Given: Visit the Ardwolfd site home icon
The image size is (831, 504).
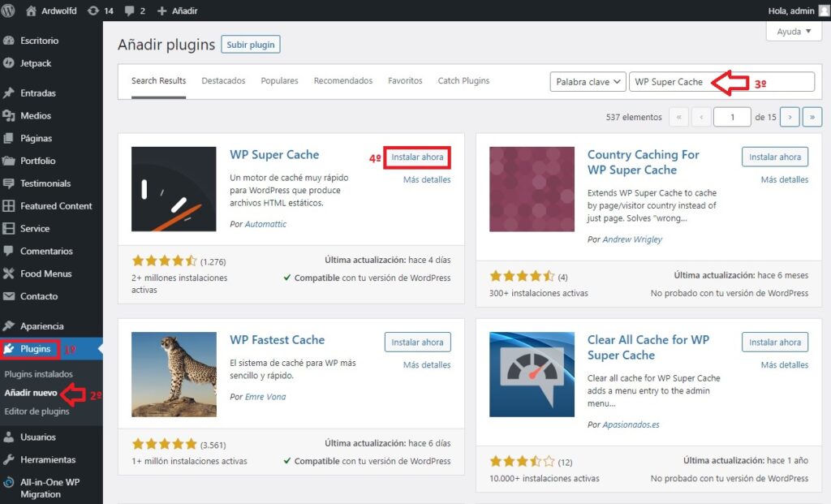Looking at the screenshot, I should 32,11.
